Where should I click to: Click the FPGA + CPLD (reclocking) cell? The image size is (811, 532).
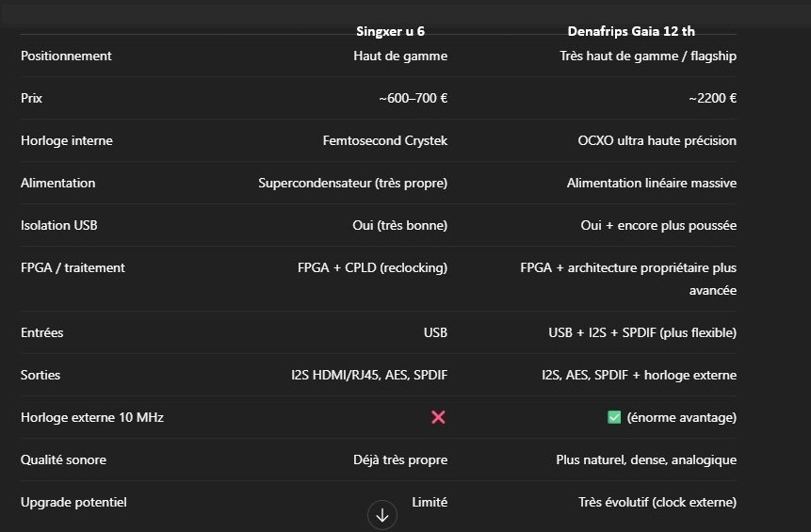(372, 267)
